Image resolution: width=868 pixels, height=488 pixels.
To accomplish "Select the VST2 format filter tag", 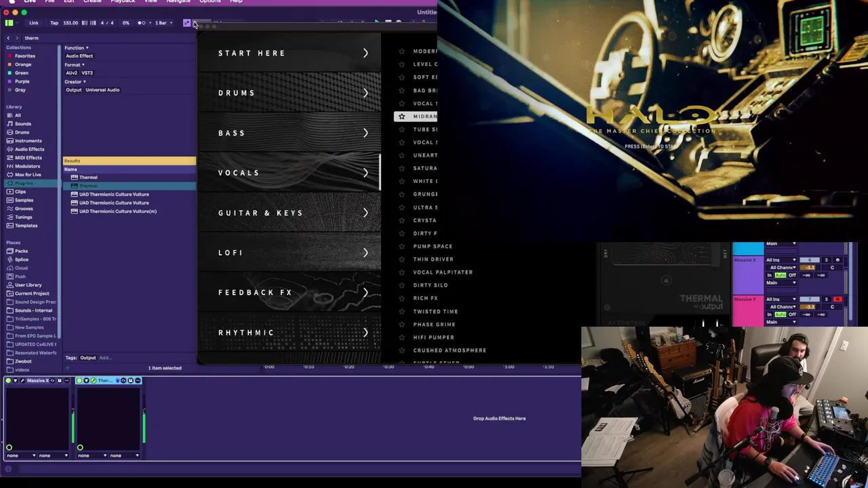I will pos(87,73).
